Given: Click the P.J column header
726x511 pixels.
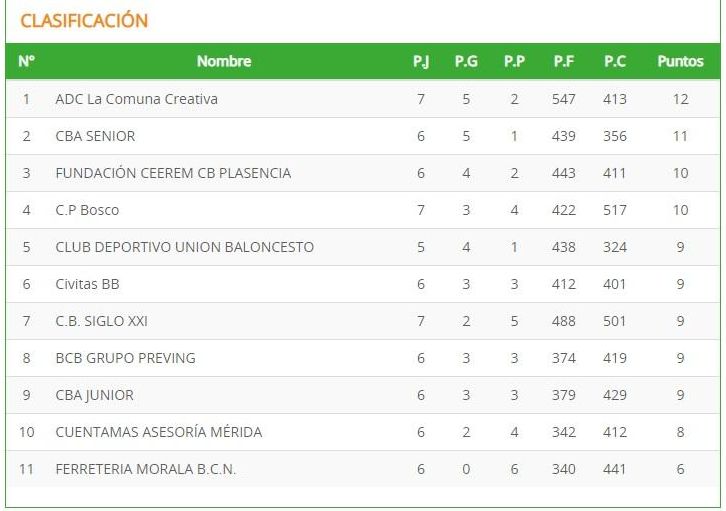Looking at the screenshot, I should click(421, 61).
